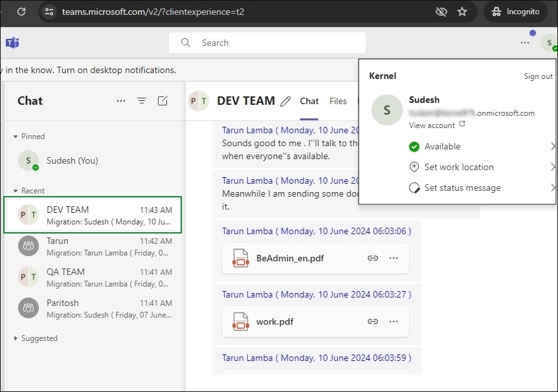This screenshot has height=392, width=558.
Task: Expand the Suggested section
Action: (x=16, y=338)
